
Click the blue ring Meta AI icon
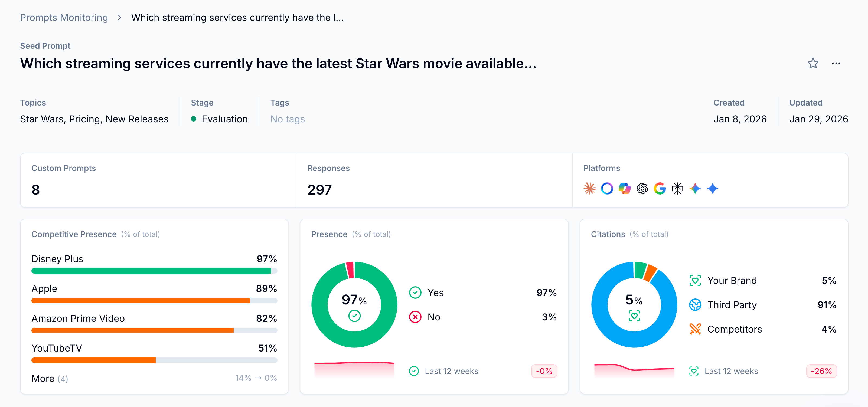607,189
